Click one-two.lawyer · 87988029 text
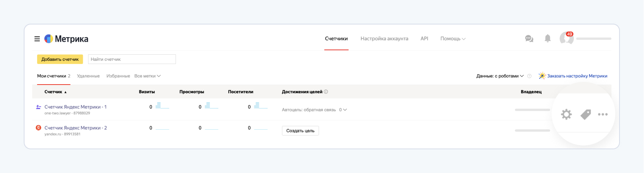 point(67,113)
